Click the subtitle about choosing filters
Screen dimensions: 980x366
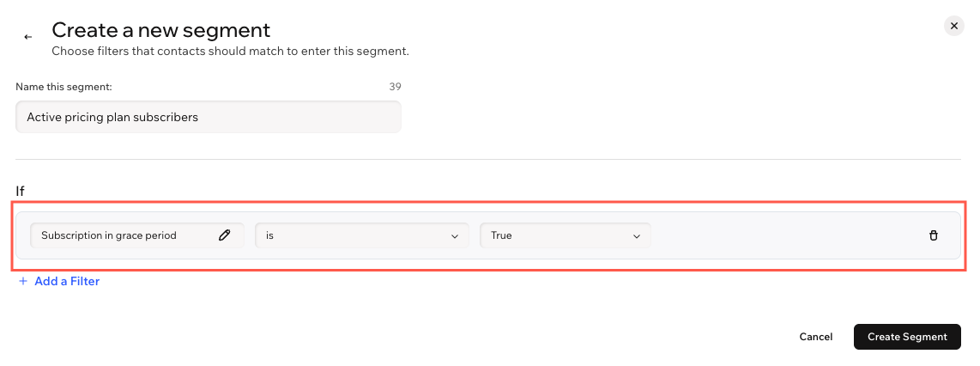230,52
